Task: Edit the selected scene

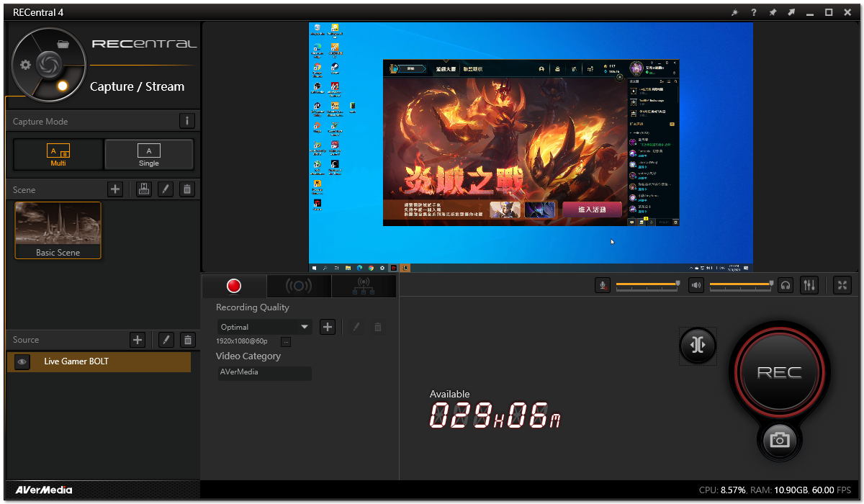Action: [166, 189]
